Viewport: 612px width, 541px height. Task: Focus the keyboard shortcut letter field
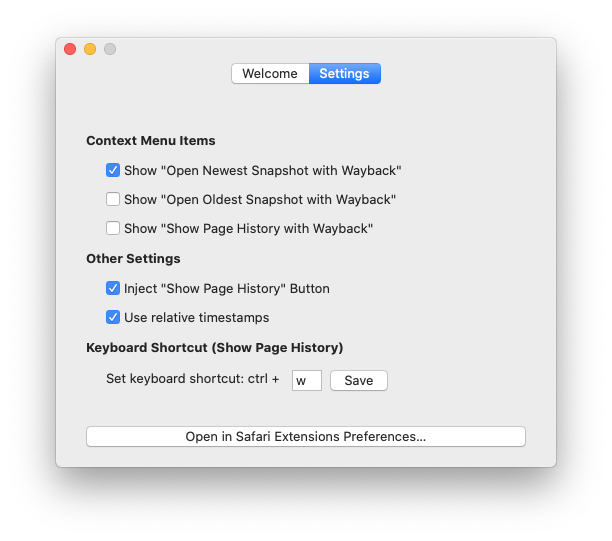pyautogui.click(x=307, y=380)
